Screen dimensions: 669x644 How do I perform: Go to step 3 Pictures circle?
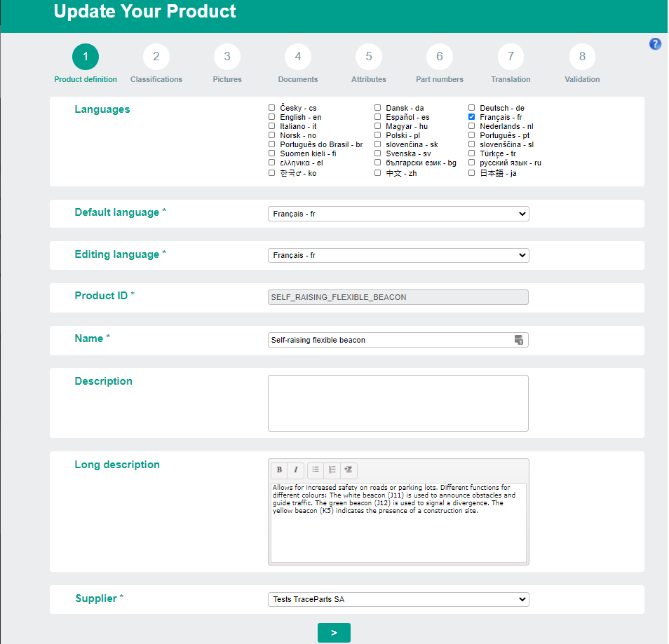coord(227,57)
